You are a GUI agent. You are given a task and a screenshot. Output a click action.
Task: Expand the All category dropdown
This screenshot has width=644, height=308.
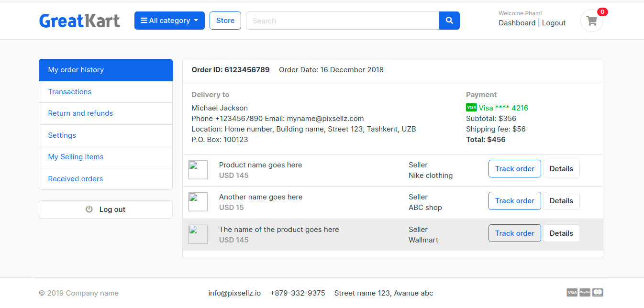pyautogui.click(x=169, y=21)
